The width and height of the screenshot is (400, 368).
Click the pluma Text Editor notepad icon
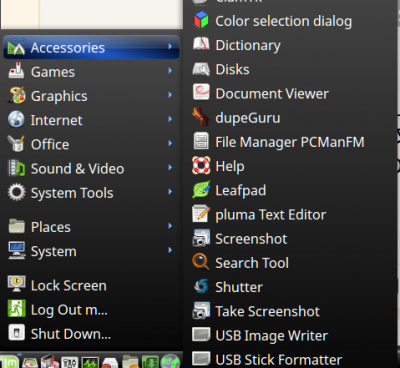tap(201, 214)
